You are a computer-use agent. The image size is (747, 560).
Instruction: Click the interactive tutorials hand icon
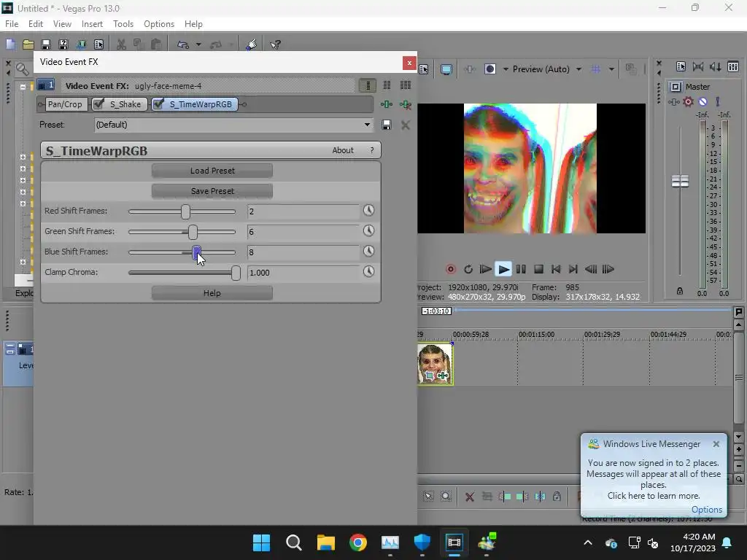coord(252,44)
